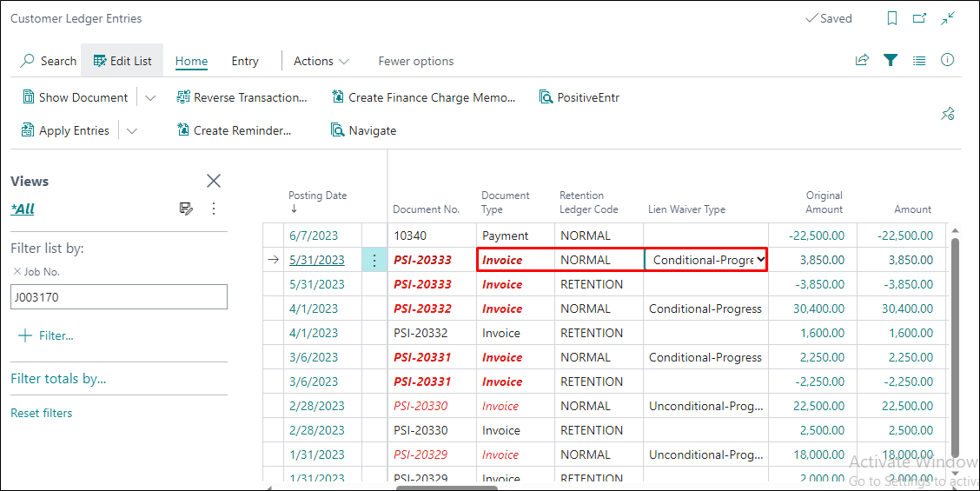Click the Job No. filter input field
Viewport: 980px width, 491px height.
119,297
